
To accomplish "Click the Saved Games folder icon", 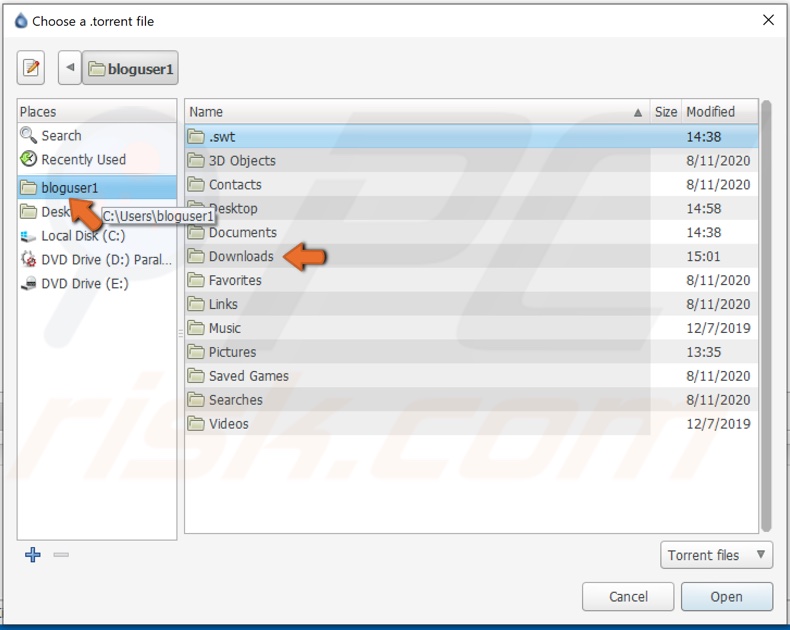I will pyautogui.click(x=196, y=375).
